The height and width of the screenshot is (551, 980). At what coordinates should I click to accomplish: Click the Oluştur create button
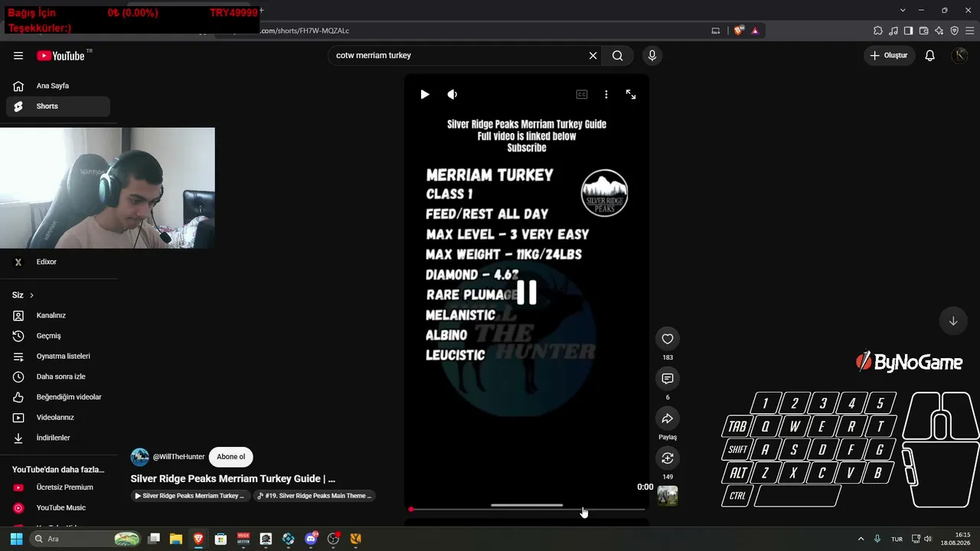point(889,56)
